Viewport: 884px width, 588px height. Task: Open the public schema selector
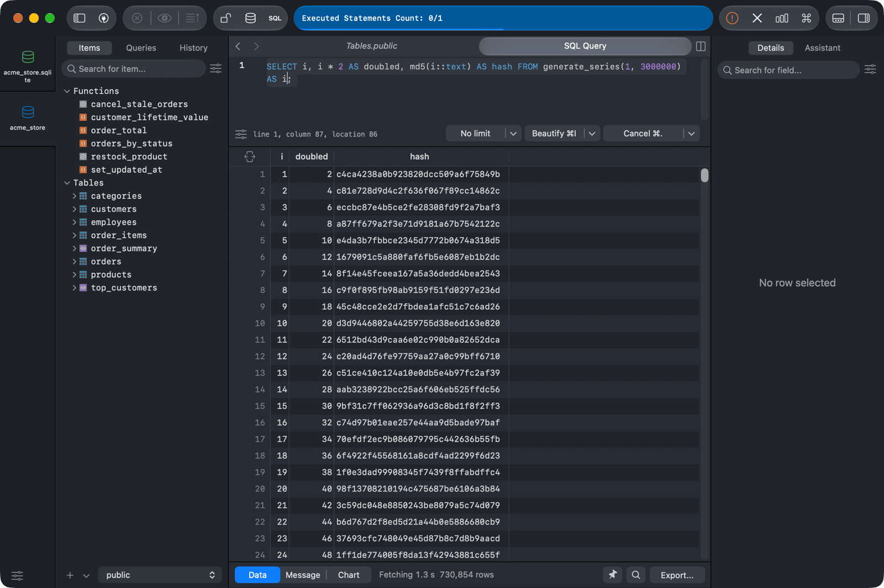160,575
